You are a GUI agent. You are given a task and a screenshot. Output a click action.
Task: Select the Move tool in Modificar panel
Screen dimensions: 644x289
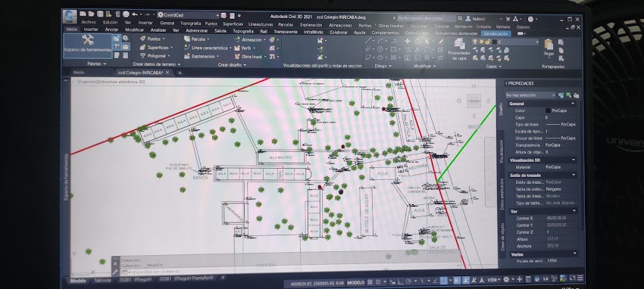click(408, 41)
